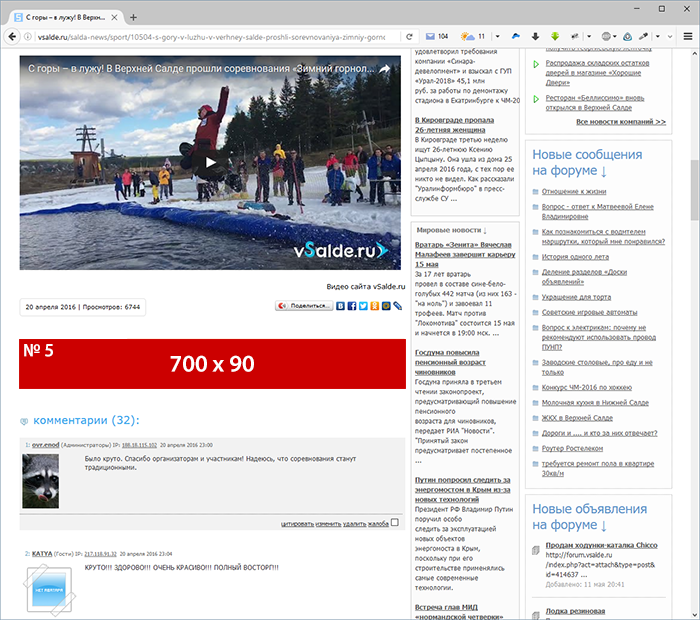Share the article on Facebook
The height and width of the screenshot is (620, 700).
(352, 306)
